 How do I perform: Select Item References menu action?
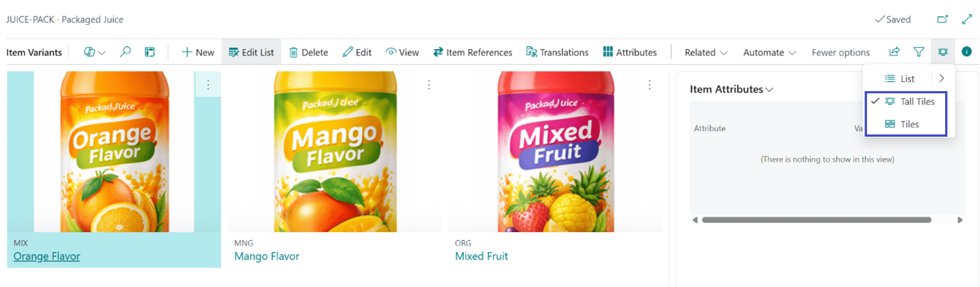[472, 52]
